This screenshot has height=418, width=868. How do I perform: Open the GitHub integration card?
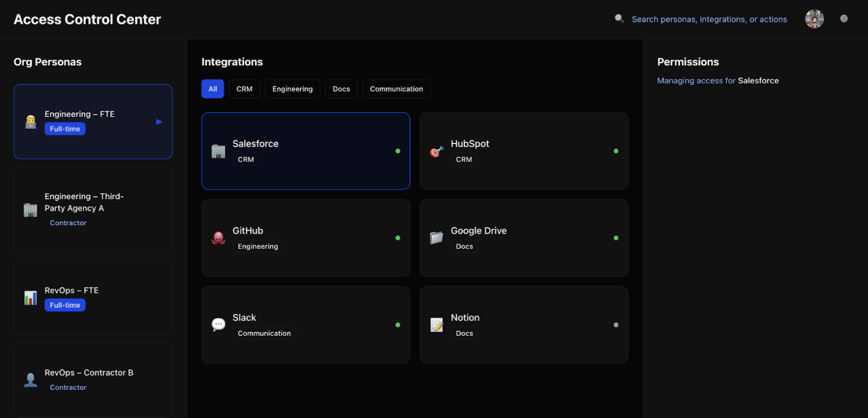tap(306, 238)
